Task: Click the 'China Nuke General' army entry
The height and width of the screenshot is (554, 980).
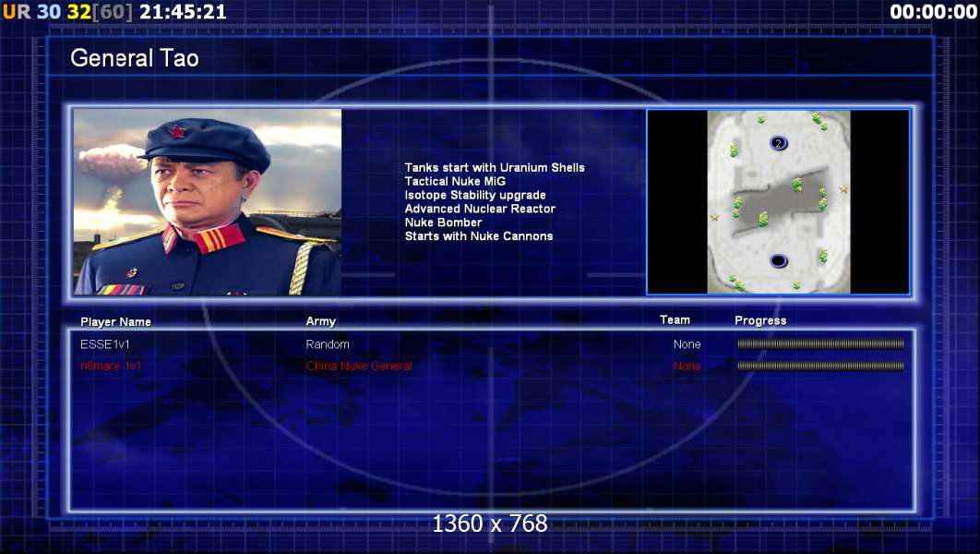Action: 359,367
